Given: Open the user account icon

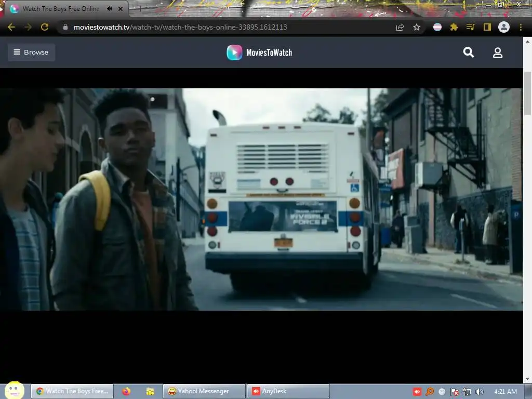Looking at the screenshot, I should tap(498, 52).
